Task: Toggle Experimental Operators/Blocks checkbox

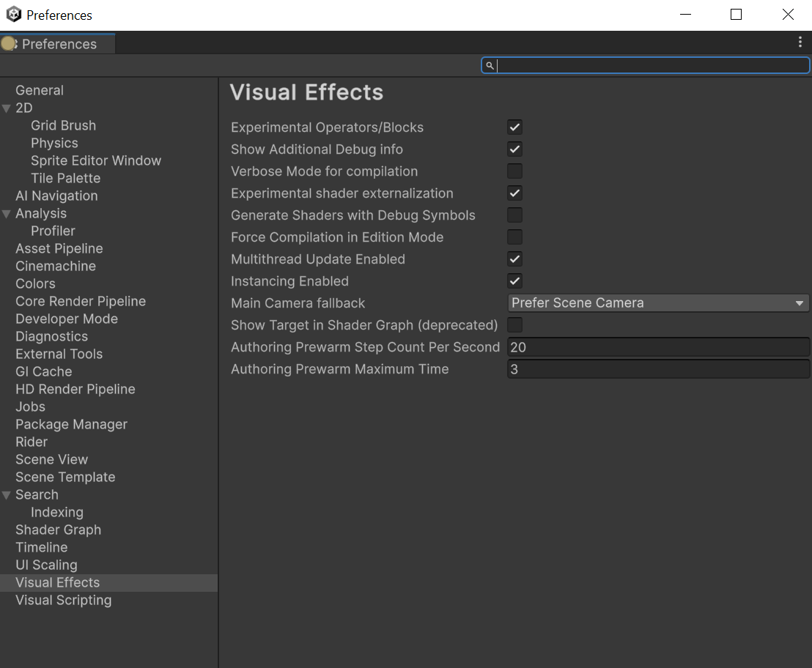Action: pyautogui.click(x=515, y=127)
